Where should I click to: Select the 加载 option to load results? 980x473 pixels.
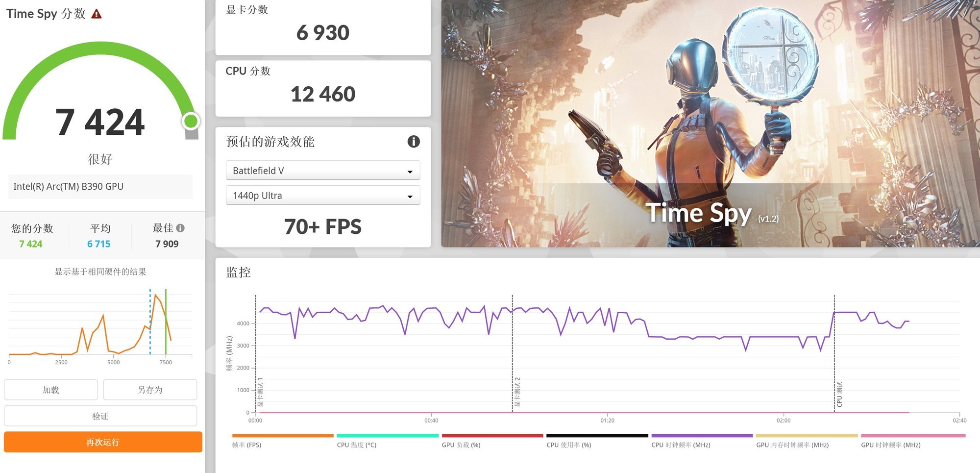click(50, 390)
